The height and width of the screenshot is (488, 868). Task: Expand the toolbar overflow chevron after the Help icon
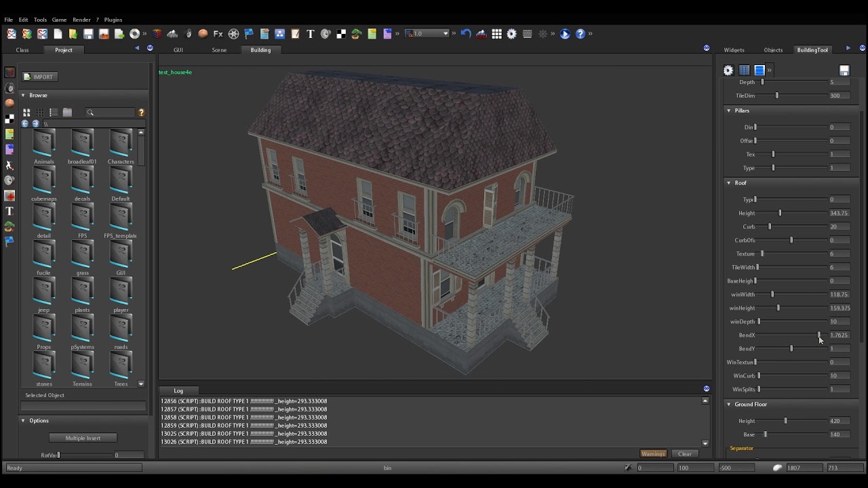tap(591, 34)
